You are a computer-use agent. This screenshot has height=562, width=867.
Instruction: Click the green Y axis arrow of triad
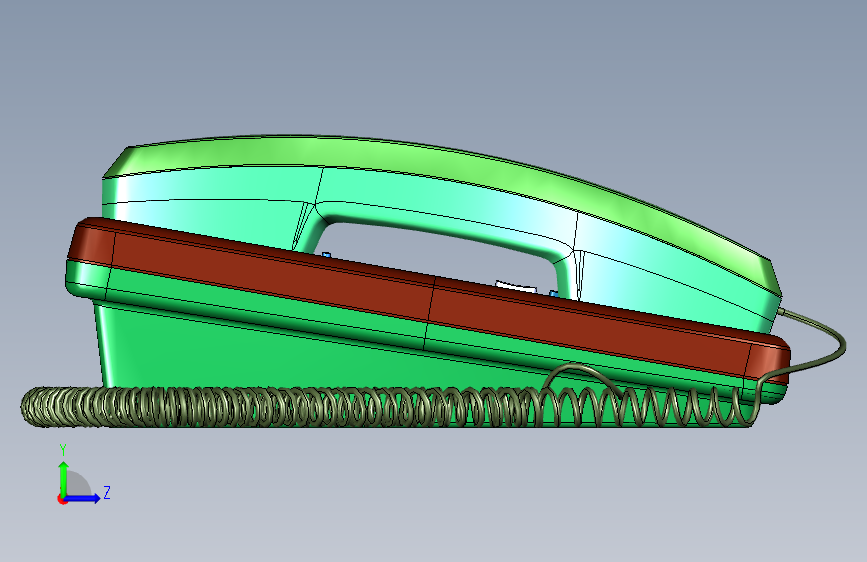[x=63, y=478]
